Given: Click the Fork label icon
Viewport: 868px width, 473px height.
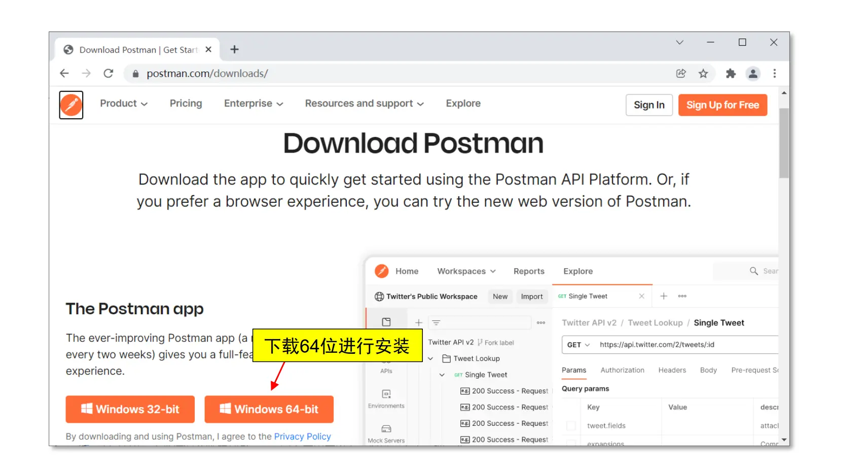Looking at the screenshot, I should [480, 343].
